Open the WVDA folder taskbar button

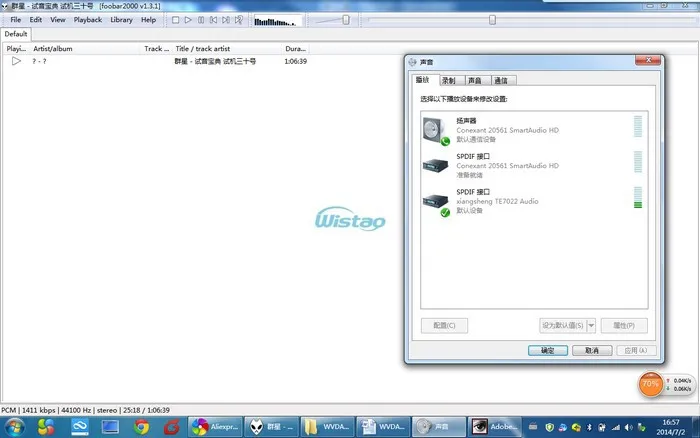click(328, 427)
